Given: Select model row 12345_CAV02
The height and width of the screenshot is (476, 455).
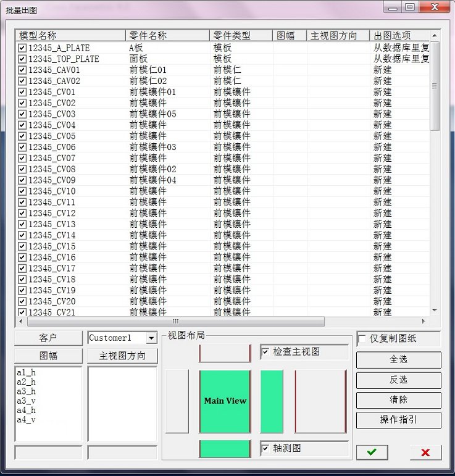Looking at the screenshot, I should coord(54,81).
